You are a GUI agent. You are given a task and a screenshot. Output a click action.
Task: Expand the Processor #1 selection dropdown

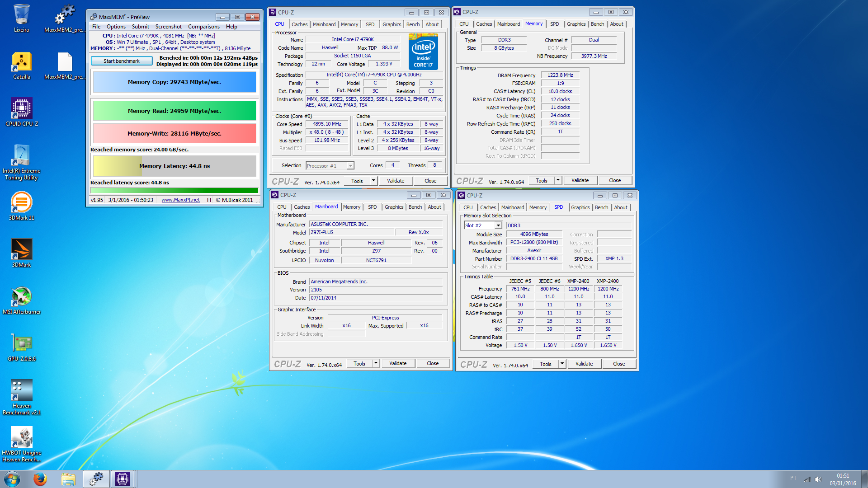pyautogui.click(x=350, y=166)
